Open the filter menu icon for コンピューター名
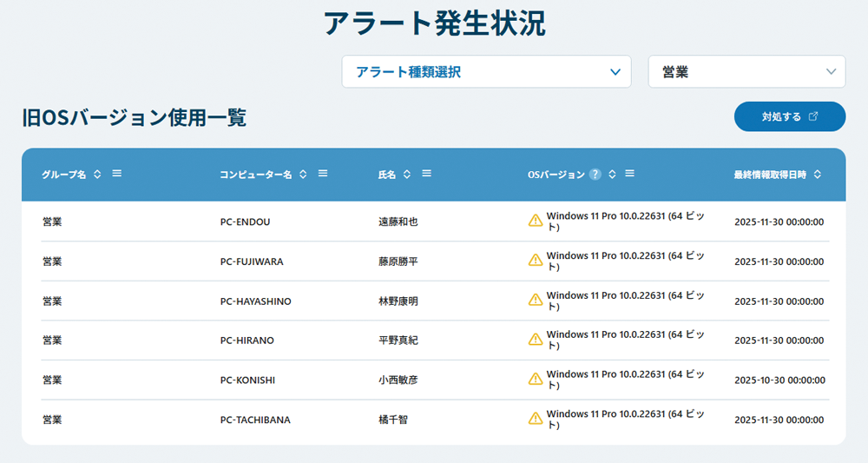 point(323,174)
